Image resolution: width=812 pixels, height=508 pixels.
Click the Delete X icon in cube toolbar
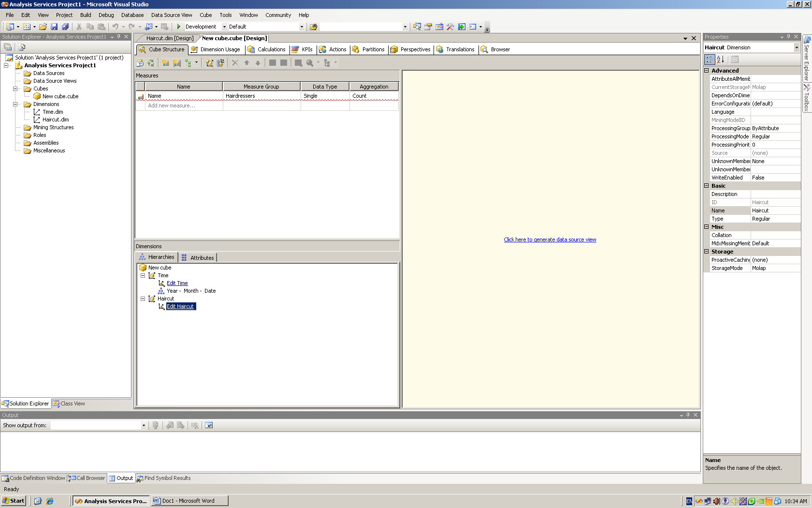pyautogui.click(x=235, y=63)
